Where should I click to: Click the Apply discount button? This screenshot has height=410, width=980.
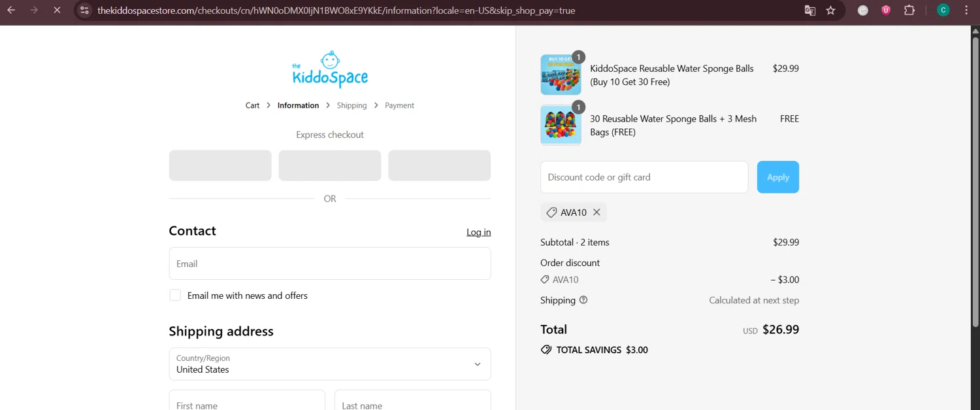pos(778,177)
